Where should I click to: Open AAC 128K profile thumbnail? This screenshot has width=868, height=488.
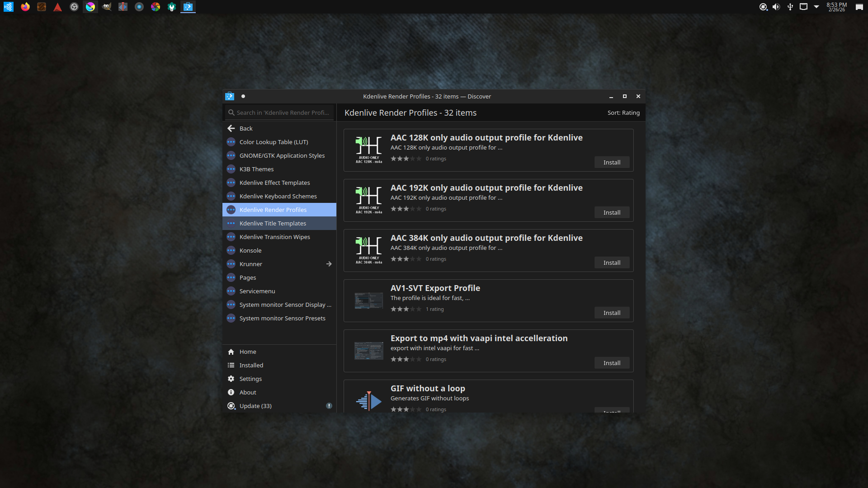[x=369, y=150]
